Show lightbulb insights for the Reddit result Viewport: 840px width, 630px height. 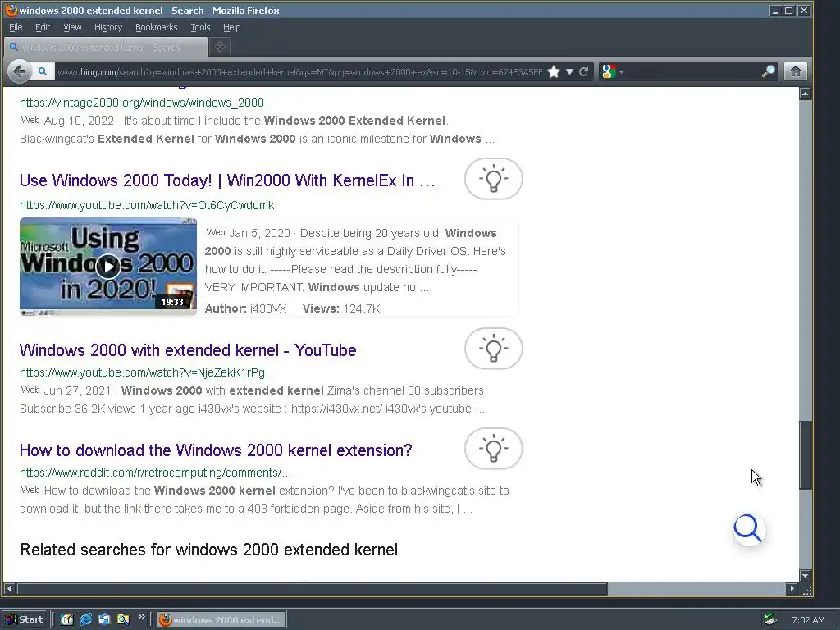[493, 449]
